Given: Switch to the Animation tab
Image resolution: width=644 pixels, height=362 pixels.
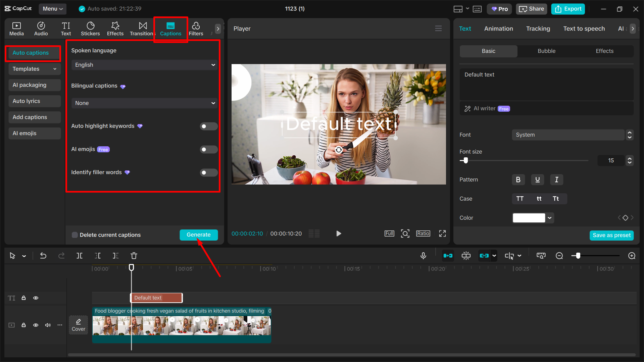Looking at the screenshot, I should coord(498,29).
